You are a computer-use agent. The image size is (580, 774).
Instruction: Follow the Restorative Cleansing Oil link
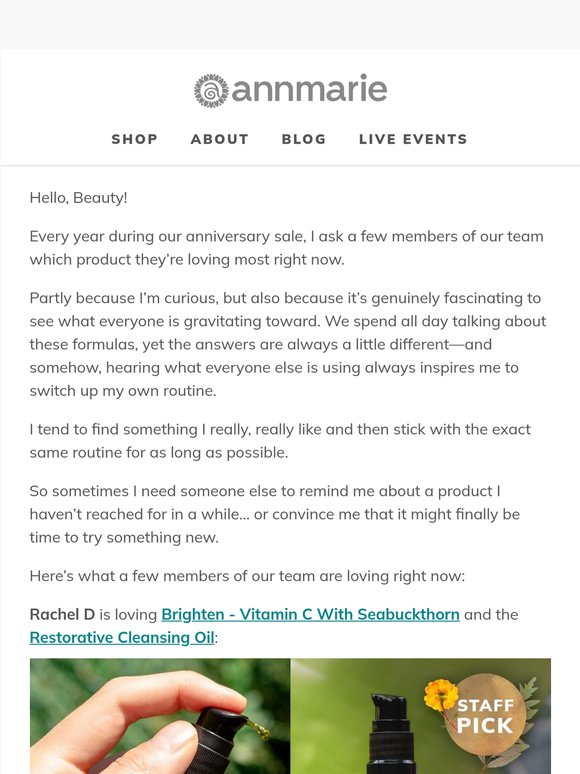click(x=122, y=638)
